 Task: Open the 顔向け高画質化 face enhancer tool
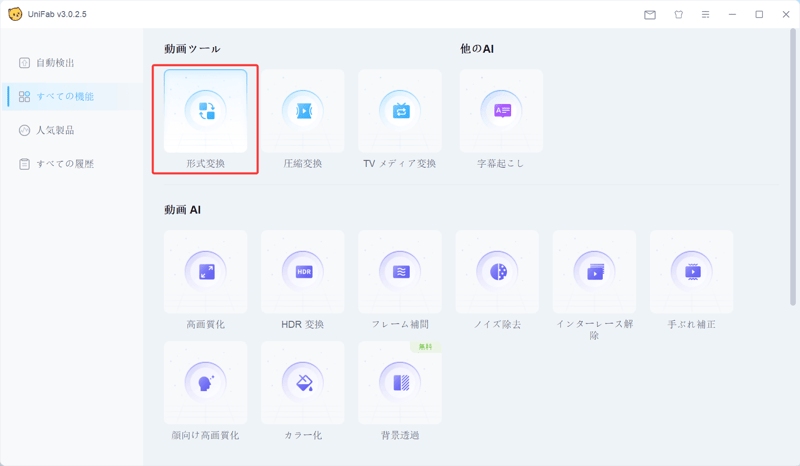tap(205, 390)
